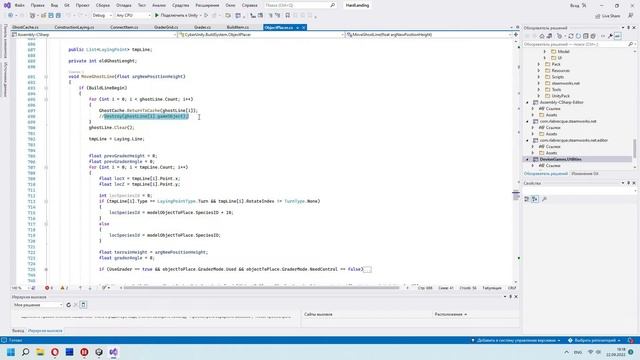
Task: Click the refresh icon in call hierarchy panel
Action: (69, 305)
